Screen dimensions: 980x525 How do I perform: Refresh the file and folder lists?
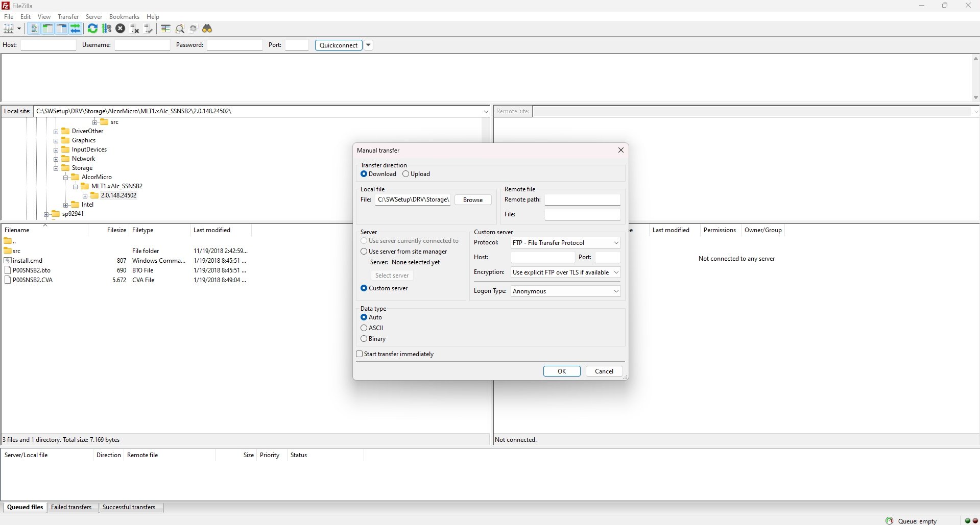tap(92, 29)
